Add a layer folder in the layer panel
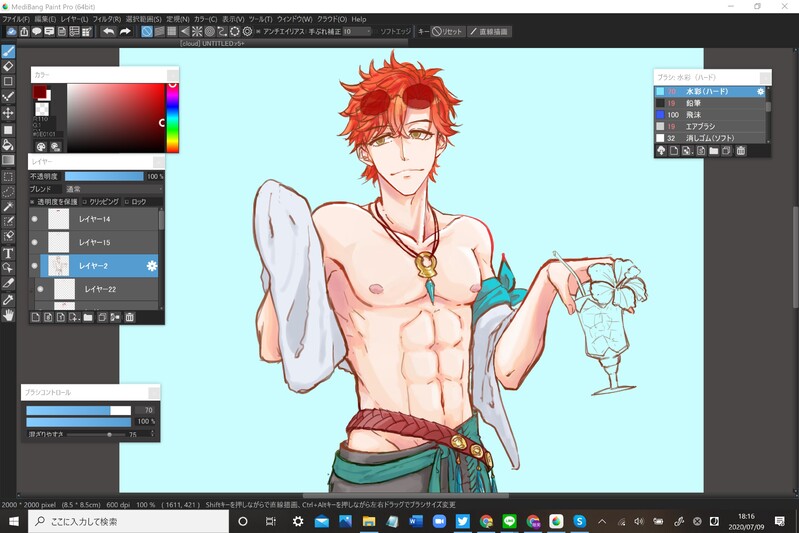The width and height of the screenshot is (799, 533). tap(88, 317)
